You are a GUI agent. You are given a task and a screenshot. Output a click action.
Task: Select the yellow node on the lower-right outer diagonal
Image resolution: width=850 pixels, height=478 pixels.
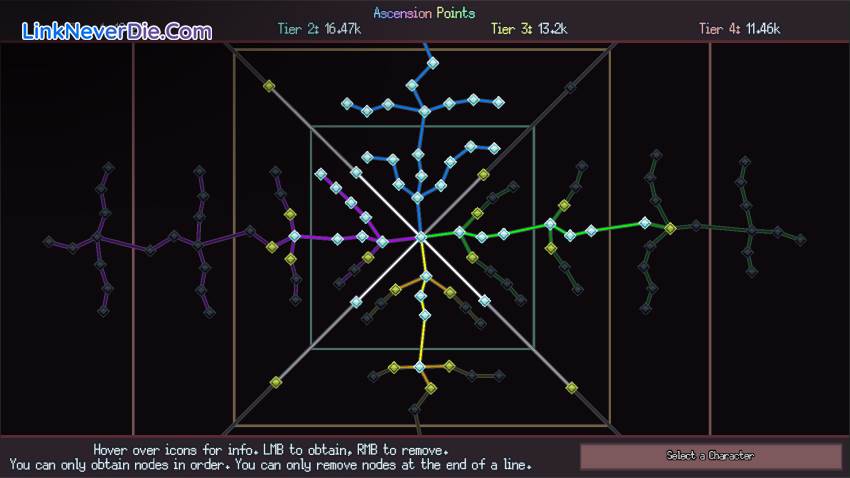pyautogui.click(x=572, y=387)
